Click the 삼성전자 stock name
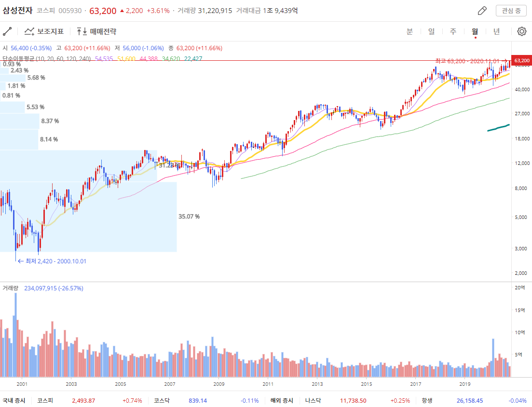This screenshot has height=407, width=532. (x=18, y=11)
